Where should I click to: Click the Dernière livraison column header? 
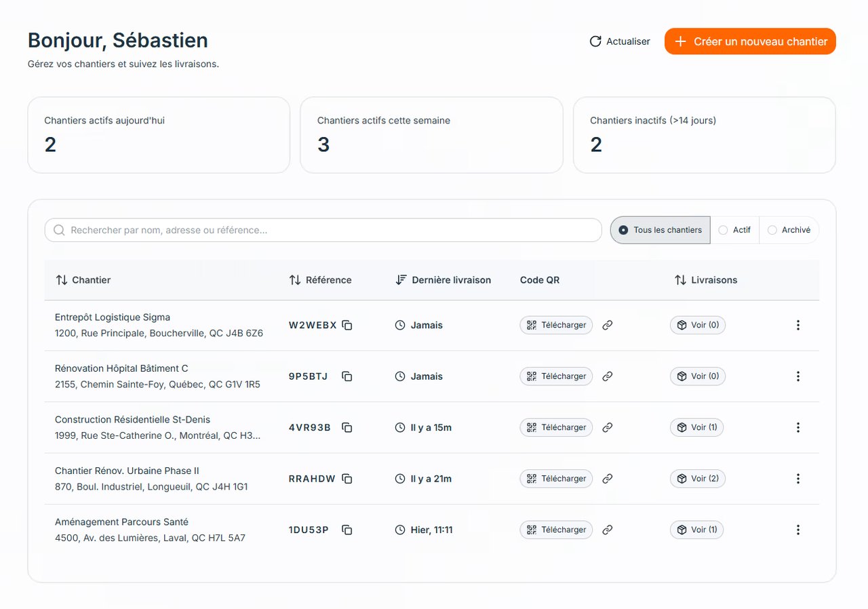(x=443, y=279)
